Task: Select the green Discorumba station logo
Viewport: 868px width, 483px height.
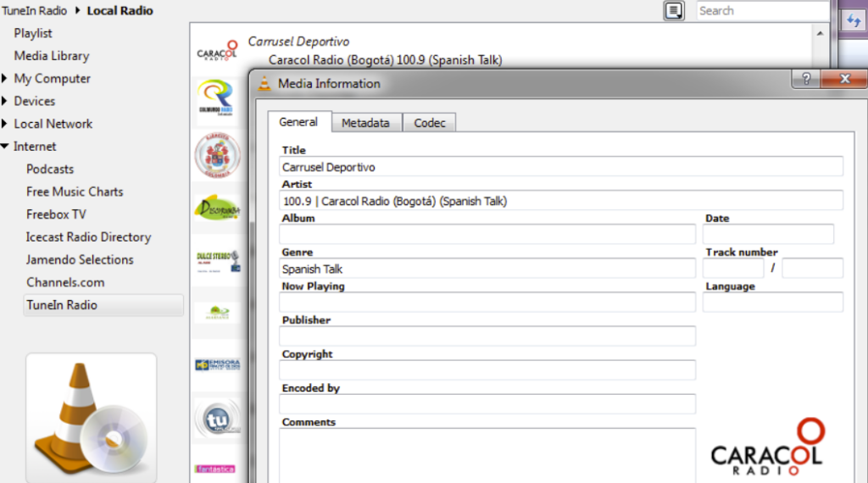Action: 218,208
